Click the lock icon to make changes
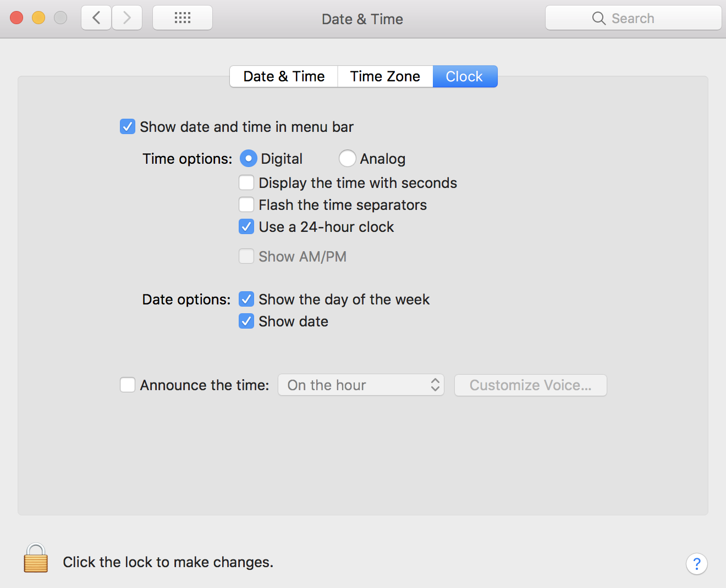Image resolution: width=726 pixels, height=588 pixels. pos(36,559)
